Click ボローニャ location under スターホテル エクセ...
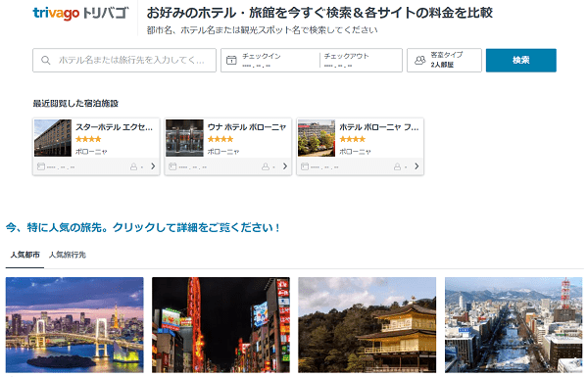 (91, 152)
